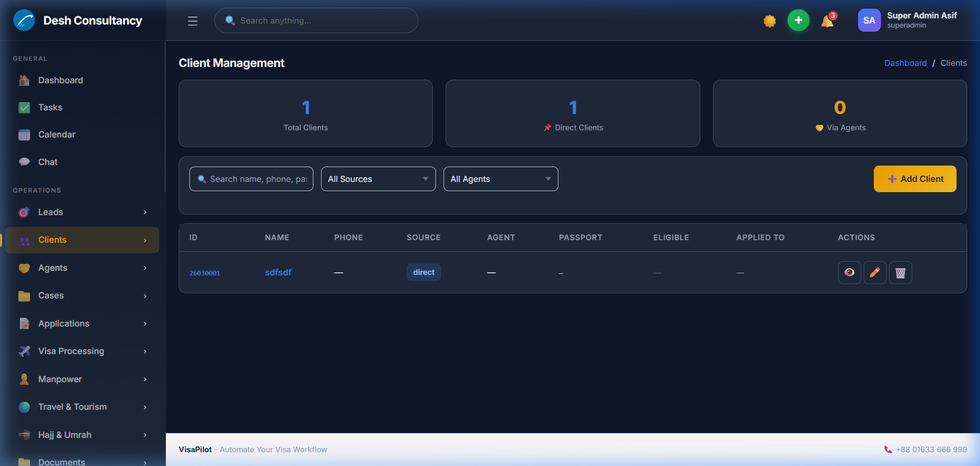The image size is (980, 466).
Task: Click the Total Clients stat card
Action: (306, 113)
